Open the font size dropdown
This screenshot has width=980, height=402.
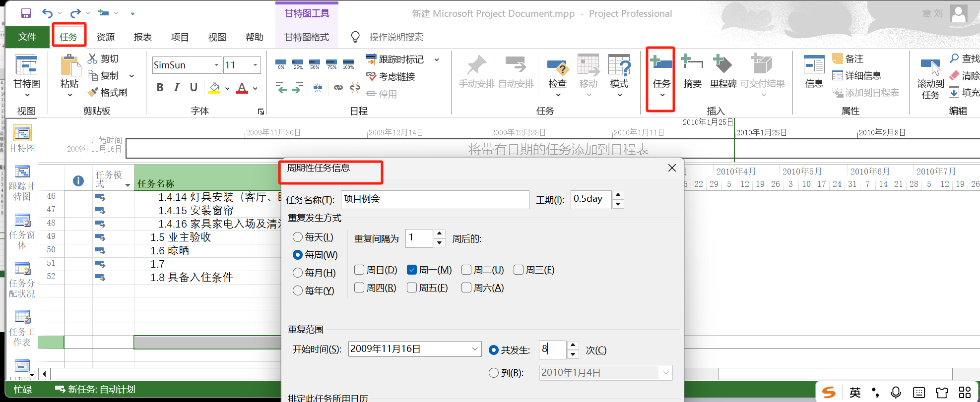point(255,65)
